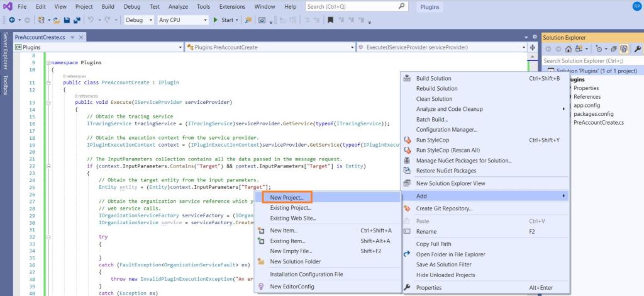Collapse the namespace Plugins code block
This screenshot has height=296, width=644.
(x=48, y=63)
